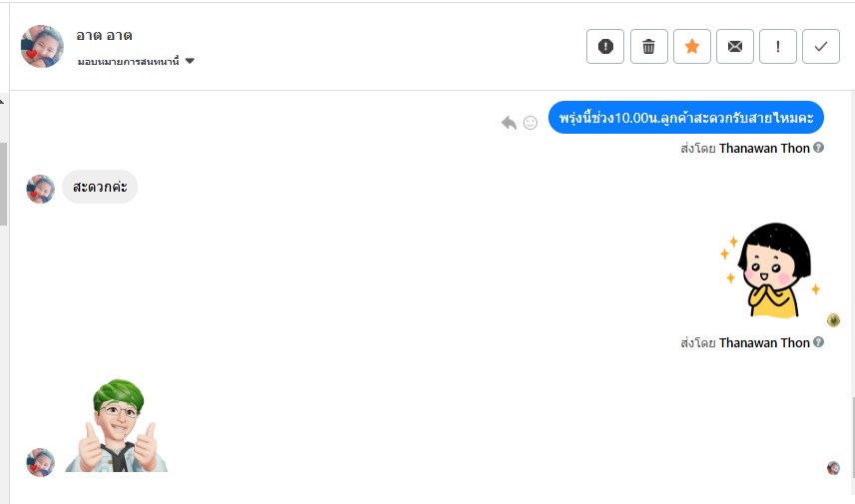Click help icon beside first Thanawan Thon

point(819,148)
